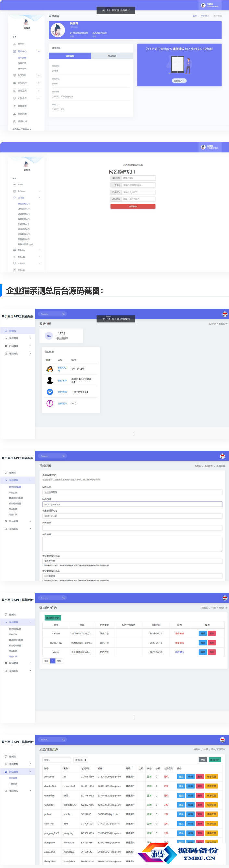Click green 添加用户 button

click(x=214, y=760)
